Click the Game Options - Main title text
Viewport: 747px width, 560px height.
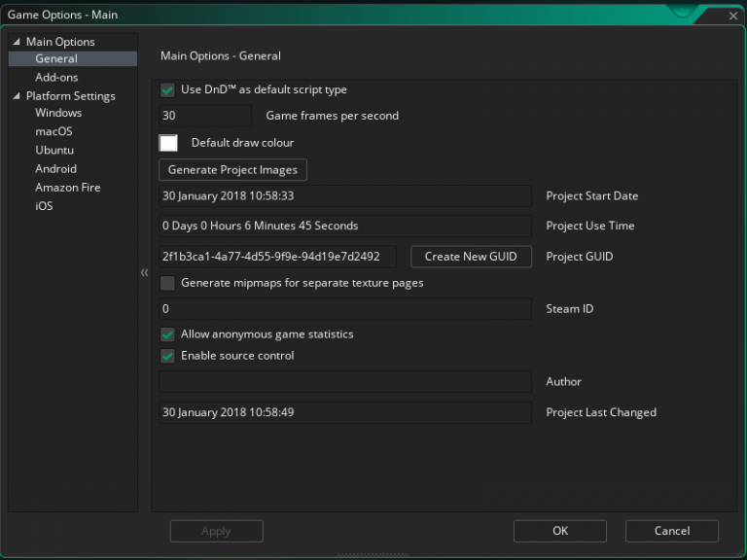62,15
